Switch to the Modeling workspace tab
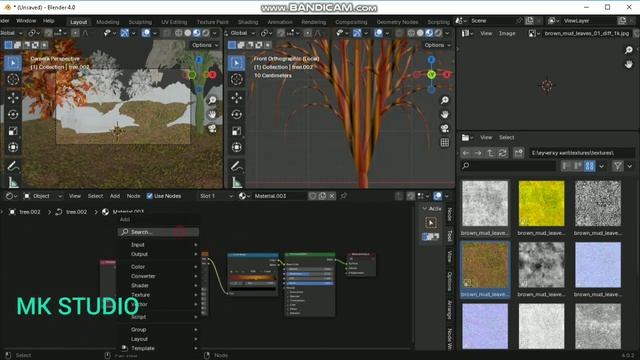 (108, 22)
